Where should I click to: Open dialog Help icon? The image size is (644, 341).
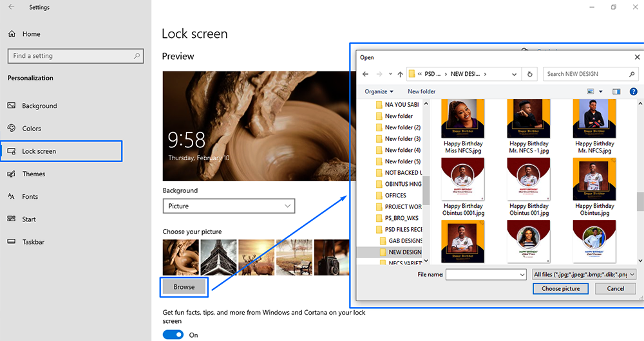633,91
